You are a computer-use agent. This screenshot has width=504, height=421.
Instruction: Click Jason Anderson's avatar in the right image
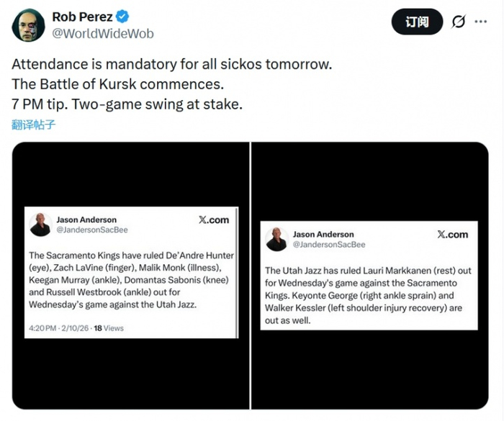pos(277,238)
